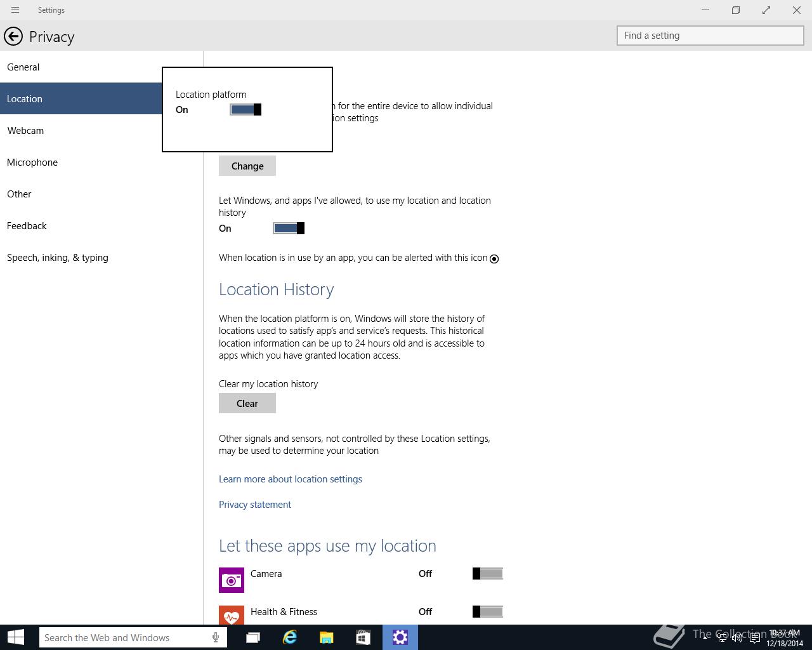812x650 pixels.
Task: Open Task View from the taskbar
Action: pos(253,637)
